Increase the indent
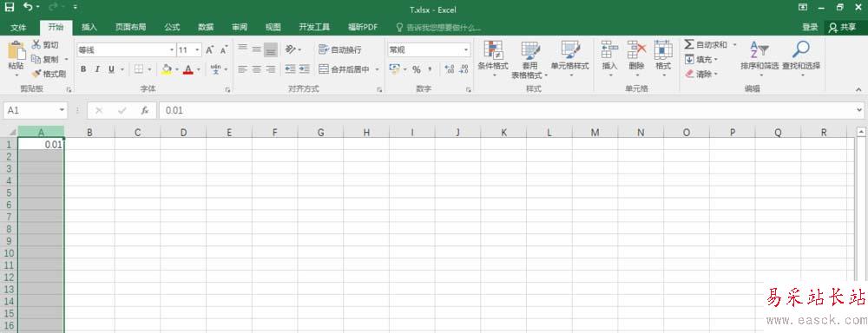The width and height of the screenshot is (868, 333). [x=304, y=69]
